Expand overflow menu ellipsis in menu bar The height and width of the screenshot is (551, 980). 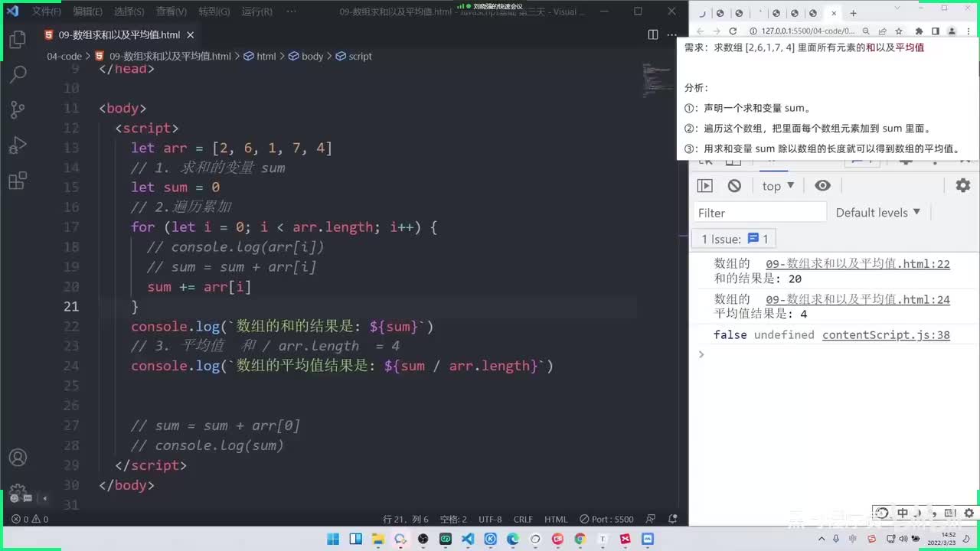(291, 11)
